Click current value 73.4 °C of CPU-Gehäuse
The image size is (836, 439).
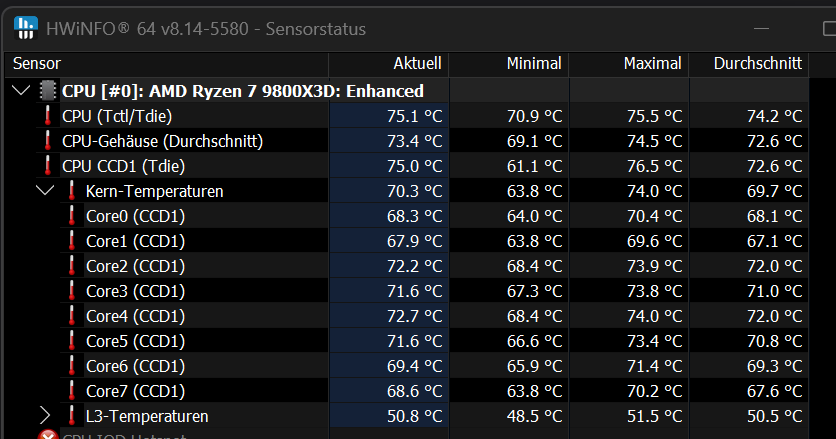click(415, 141)
